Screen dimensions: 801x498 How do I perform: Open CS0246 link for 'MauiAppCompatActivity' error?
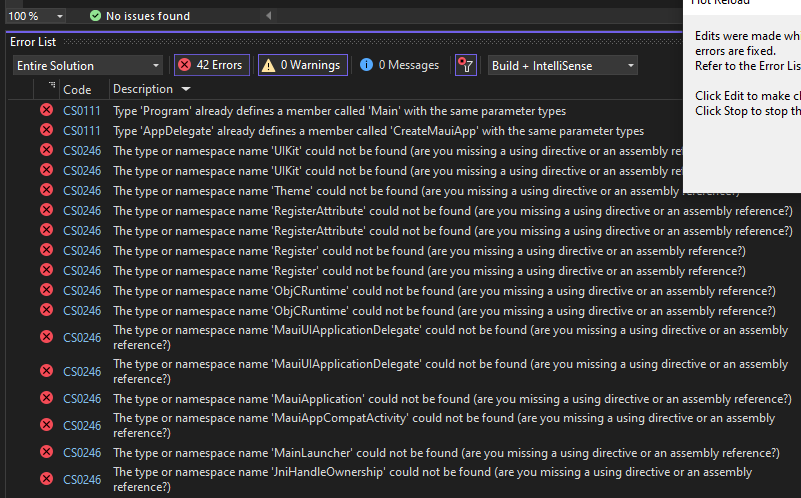[x=82, y=425]
